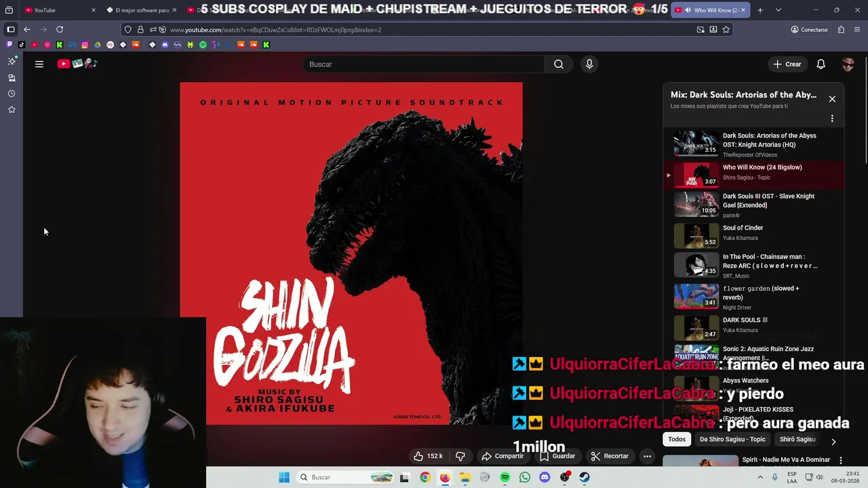Play In The Pool - Chainsaw man track

pos(753,265)
